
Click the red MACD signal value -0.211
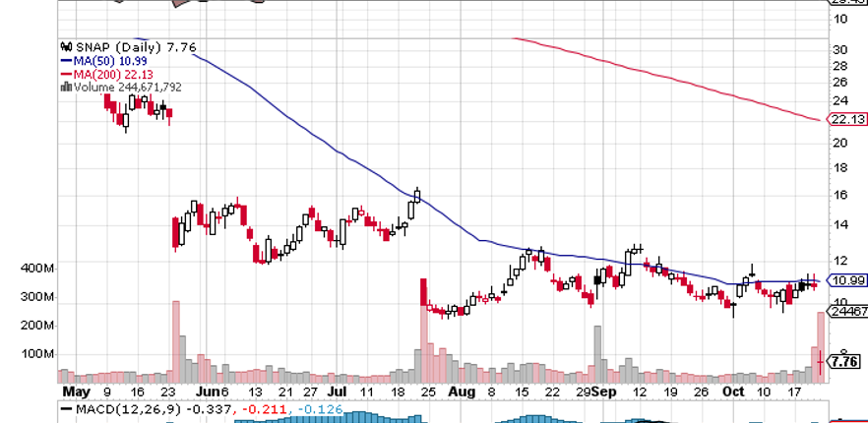263,410
